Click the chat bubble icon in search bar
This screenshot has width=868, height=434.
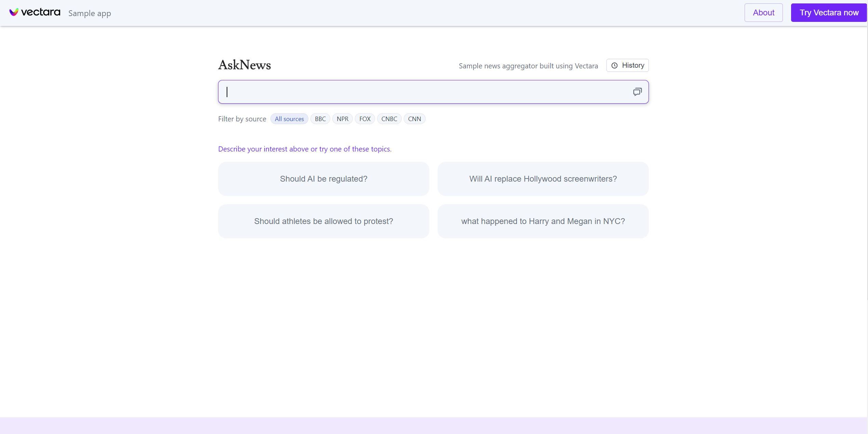638,92
